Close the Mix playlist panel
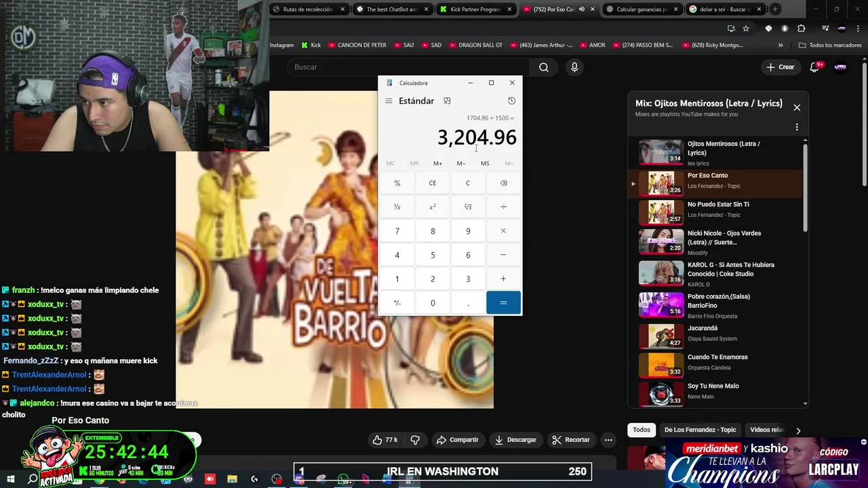The image size is (868, 488). 797,108
